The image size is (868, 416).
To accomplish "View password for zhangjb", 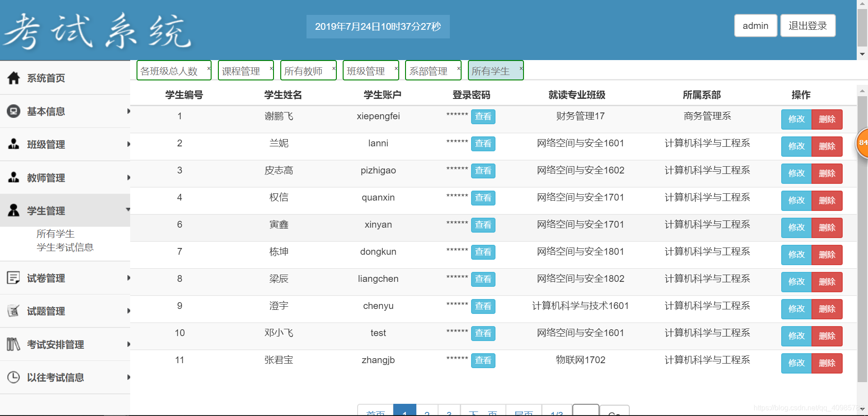I will [483, 360].
